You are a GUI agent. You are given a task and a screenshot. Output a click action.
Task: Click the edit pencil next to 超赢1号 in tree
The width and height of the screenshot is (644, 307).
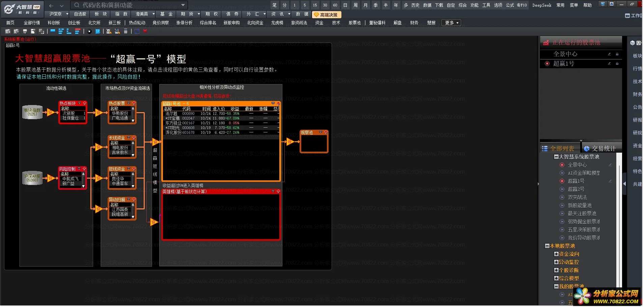pos(610,181)
